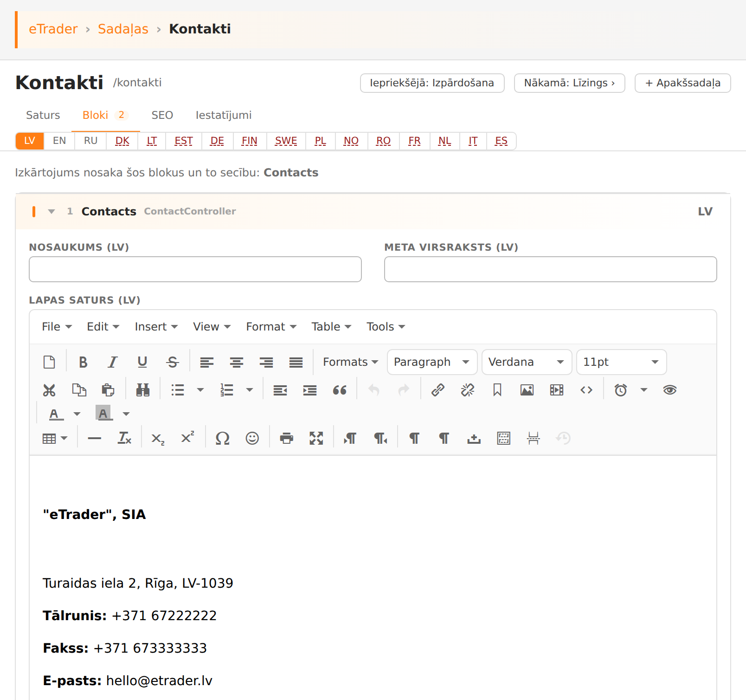Open numbered list style dropdown arrow
This screenshot has width=746, height=700.
[x=250, y=390]
